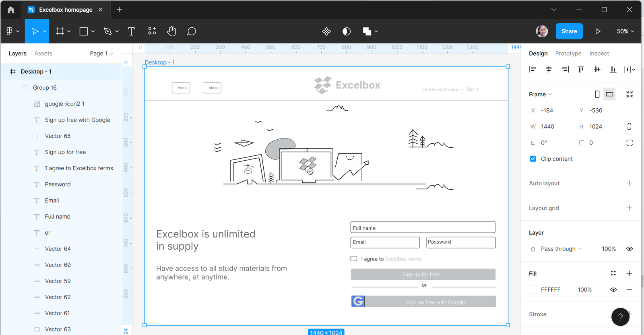Expand Move tool options arrow
The height and width of the screenshot is (335, 644).
[x=44, y=31]
